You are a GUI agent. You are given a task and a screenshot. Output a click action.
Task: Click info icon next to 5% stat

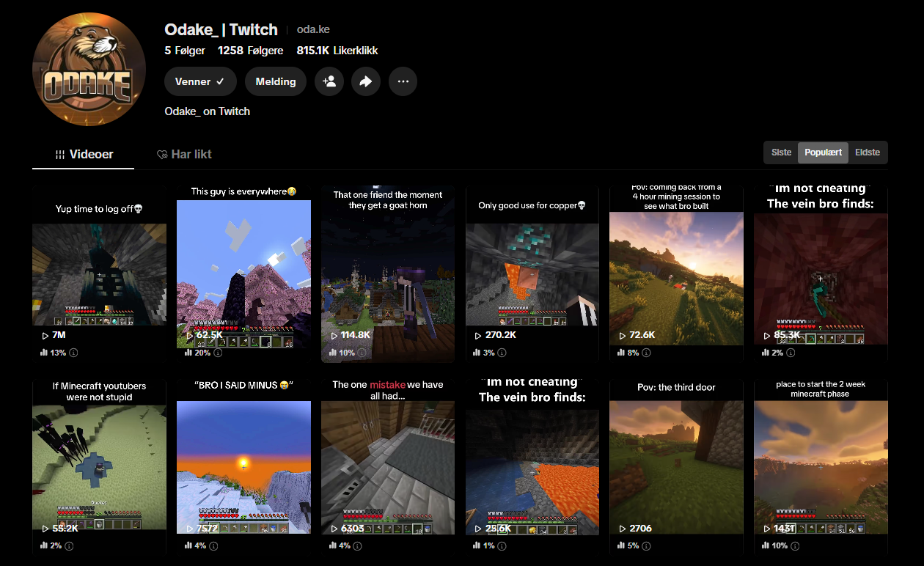click(647, 546)
